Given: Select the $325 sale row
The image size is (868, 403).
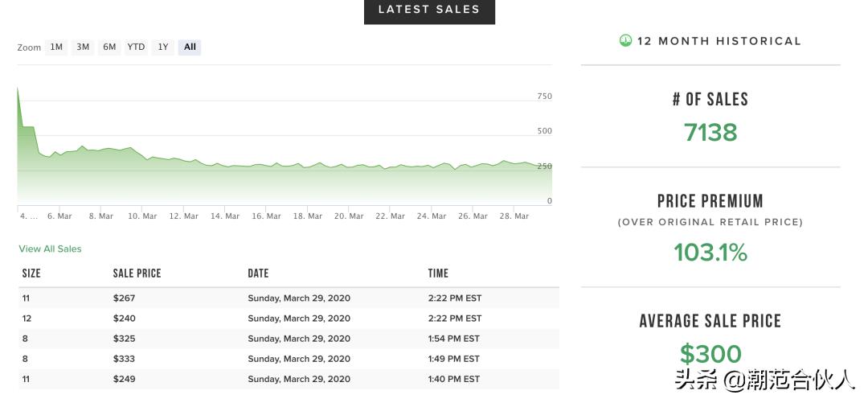Looking at the screenshot, I should (289, 339).
